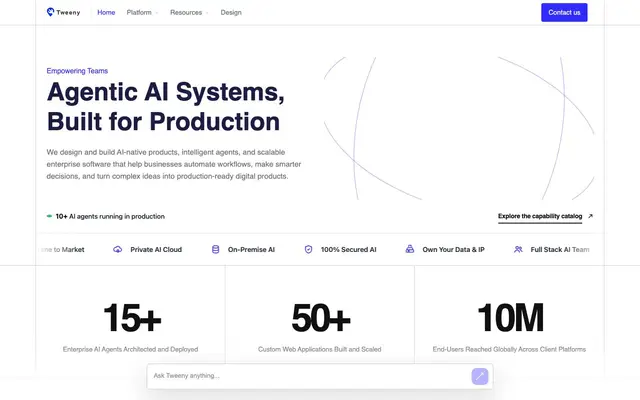Image resolution: width=640 pixels, height=400 pixels.
Task: Click the 15+ statistic figure
Action: click(132, 318)
